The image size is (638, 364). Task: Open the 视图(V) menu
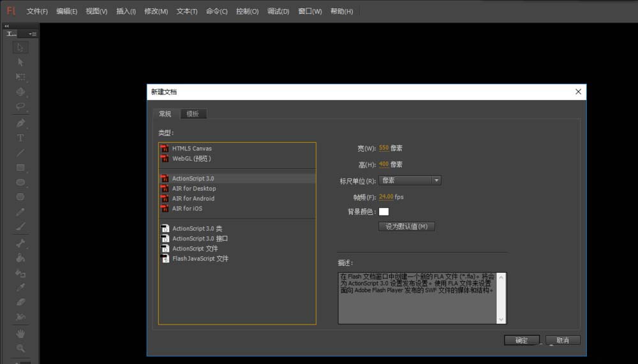click(x=96, y=11)
